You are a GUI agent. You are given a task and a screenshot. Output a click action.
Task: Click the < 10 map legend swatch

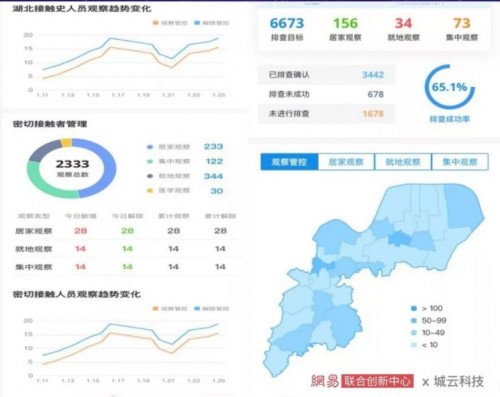click(x=414, y=345)
